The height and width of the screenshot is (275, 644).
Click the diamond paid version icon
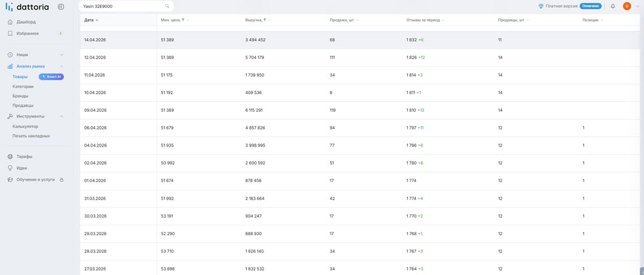coord(541,6)
